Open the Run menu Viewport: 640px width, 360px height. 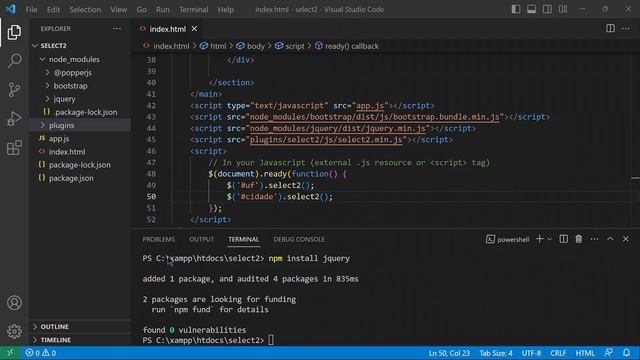162,9
